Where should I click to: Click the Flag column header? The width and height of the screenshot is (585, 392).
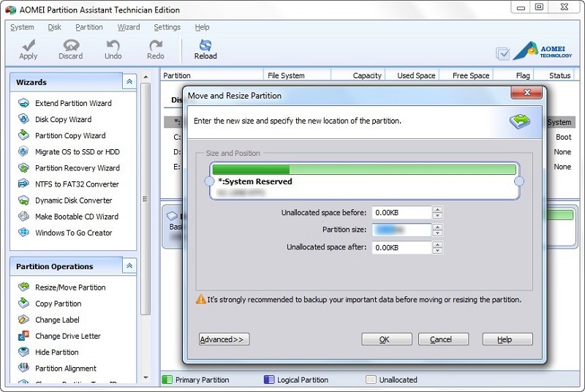pyautogui.click(x=513, y=75)
